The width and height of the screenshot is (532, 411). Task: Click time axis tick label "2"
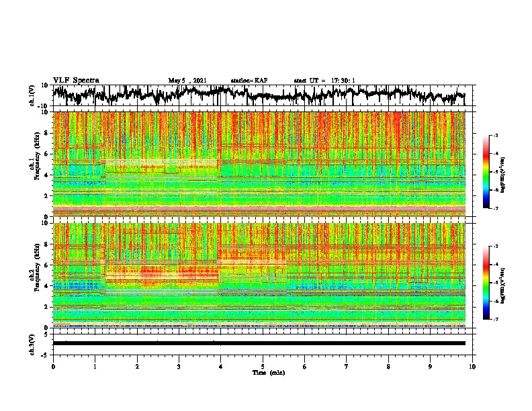tap(137, 367)
